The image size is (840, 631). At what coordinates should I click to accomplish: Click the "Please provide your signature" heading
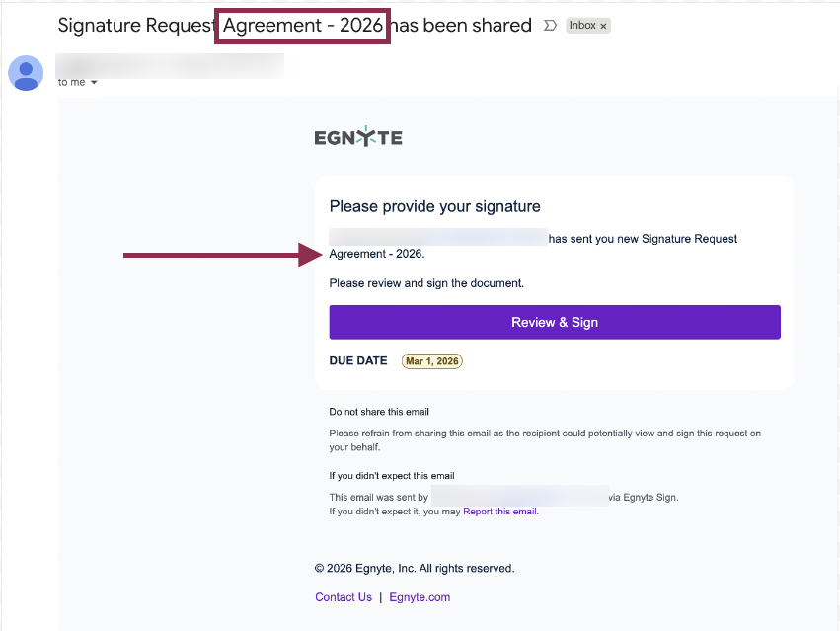click(x=434, y=207)
